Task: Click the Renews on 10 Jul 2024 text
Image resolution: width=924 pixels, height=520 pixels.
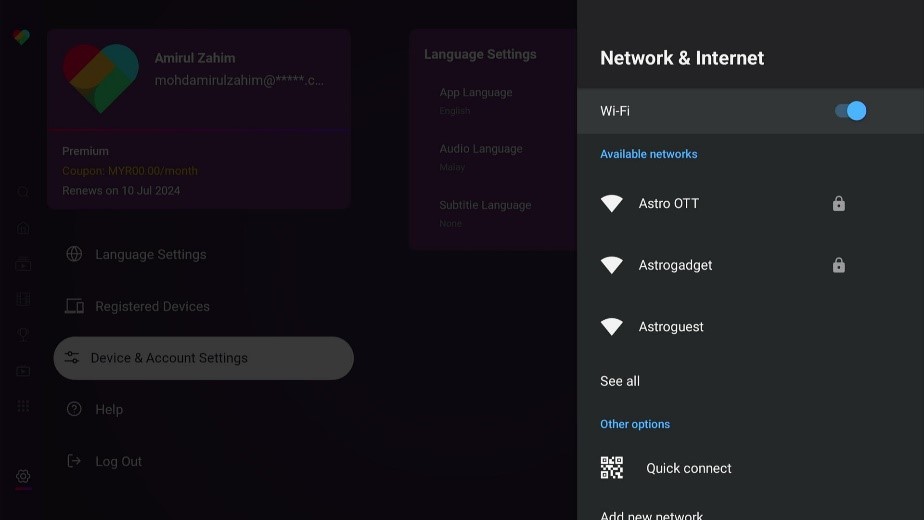Action: pyautogui.click(x=121, y=190)
